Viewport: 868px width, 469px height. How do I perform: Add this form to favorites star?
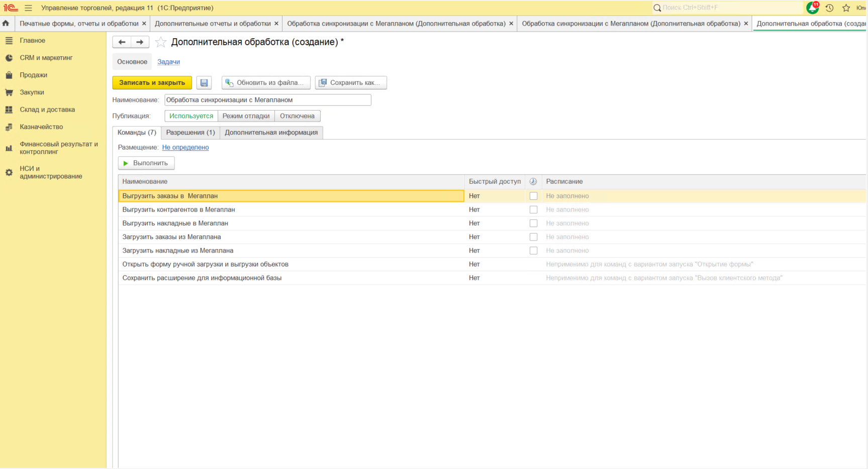[x=161, y=42]
